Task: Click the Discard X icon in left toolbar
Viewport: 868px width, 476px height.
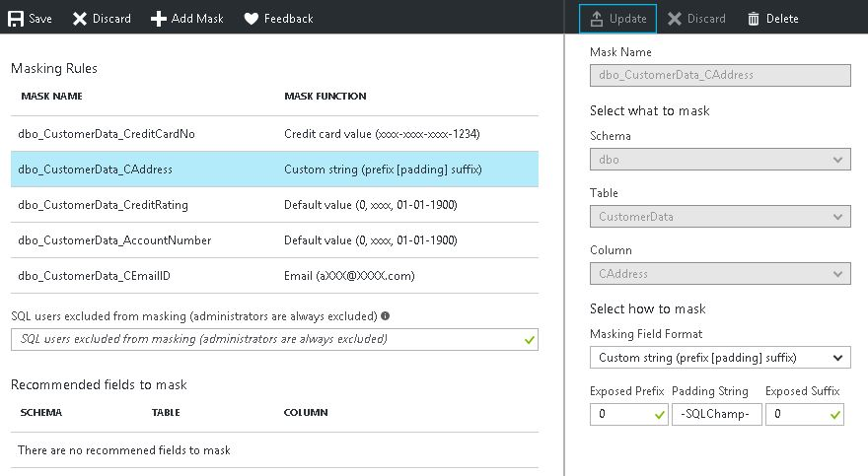Action: click(x=80, y=19)
